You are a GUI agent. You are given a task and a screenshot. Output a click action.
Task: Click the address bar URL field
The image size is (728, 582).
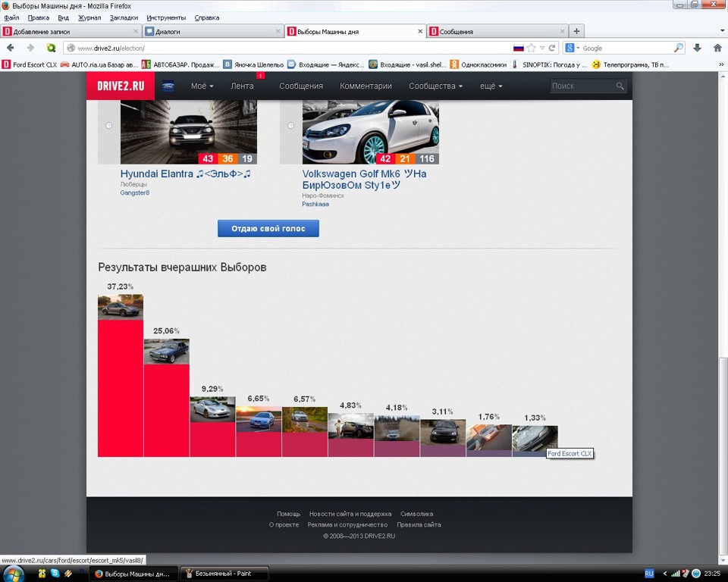pos(293,48)
